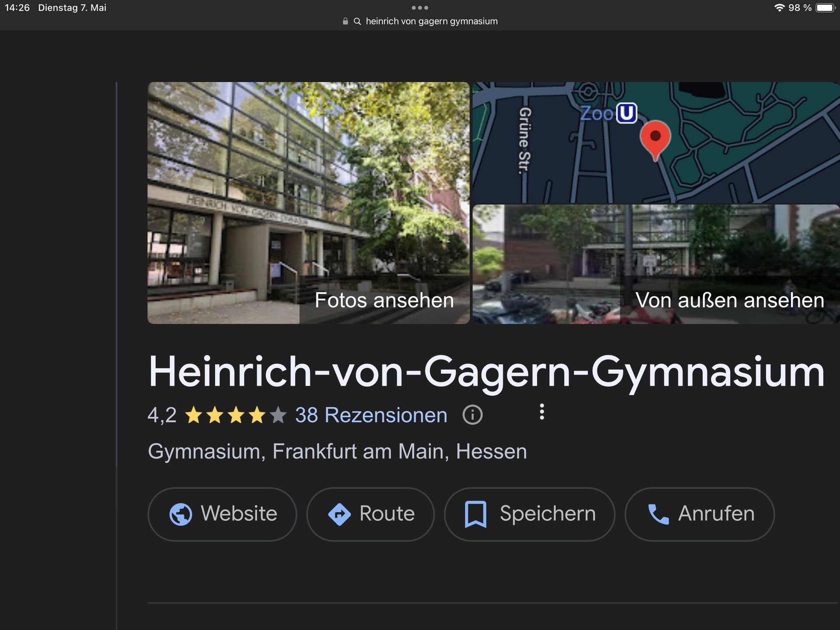Screen dimensions: 840x630
Task: Tap the Route directions button
Action: (370, 514)
